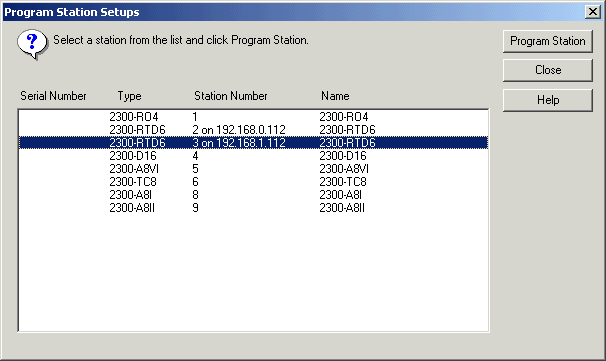Click station number 5 cell
Image resolution: width=606 pixels, height=361 pixels.
tap(195, 169)
